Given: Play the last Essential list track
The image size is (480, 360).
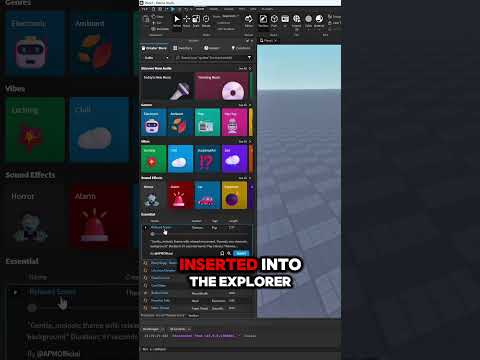Looking at the screenshot, I should (145, 308).
